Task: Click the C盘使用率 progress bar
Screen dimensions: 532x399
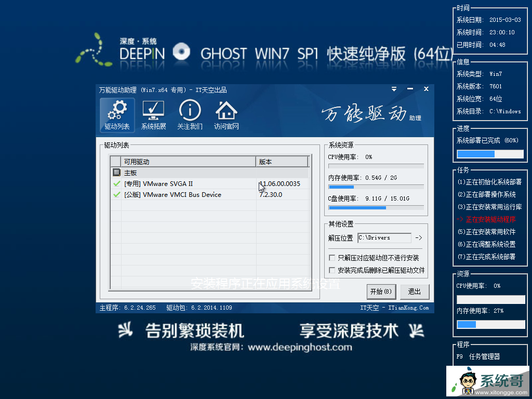Action: point(376,208)
